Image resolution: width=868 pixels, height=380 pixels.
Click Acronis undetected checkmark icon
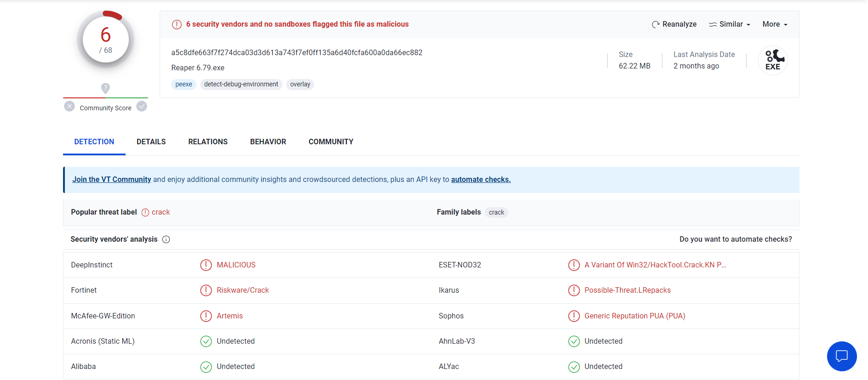pyautogui.click(x=206, y=341)
